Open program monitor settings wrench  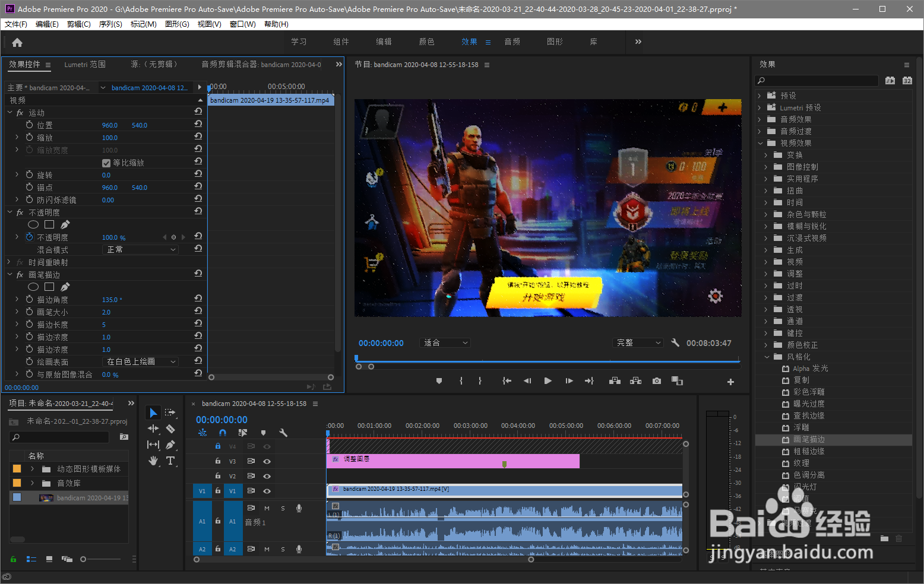(675, 342)
